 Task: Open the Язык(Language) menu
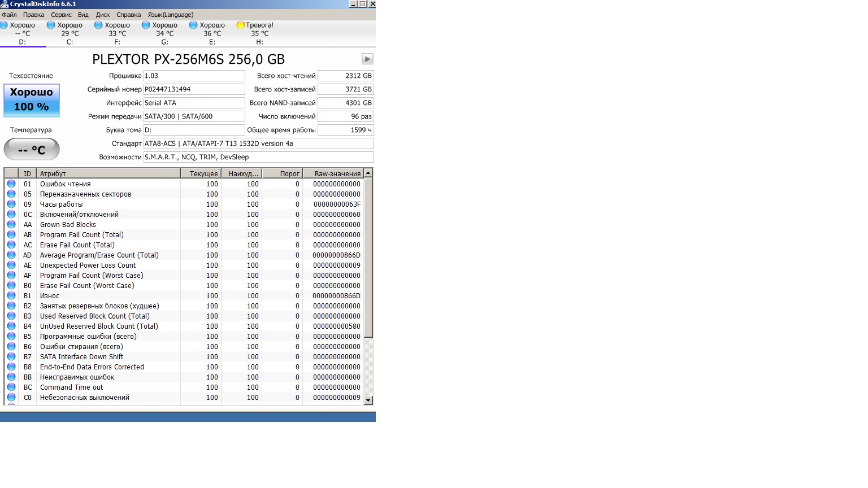click(170, 15)
